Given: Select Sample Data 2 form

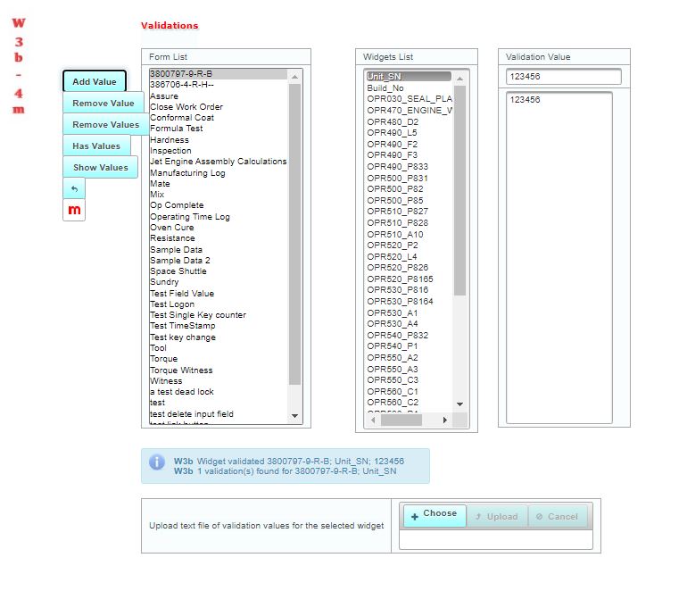Looking at the screenshot, I should (x=219, y=260).
